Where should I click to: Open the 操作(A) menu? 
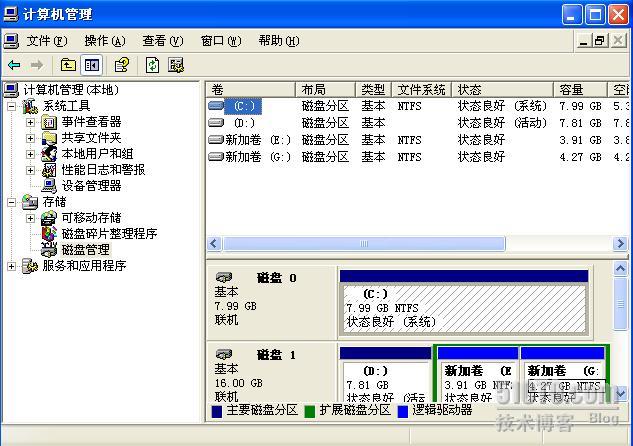(x=105, y=41)
